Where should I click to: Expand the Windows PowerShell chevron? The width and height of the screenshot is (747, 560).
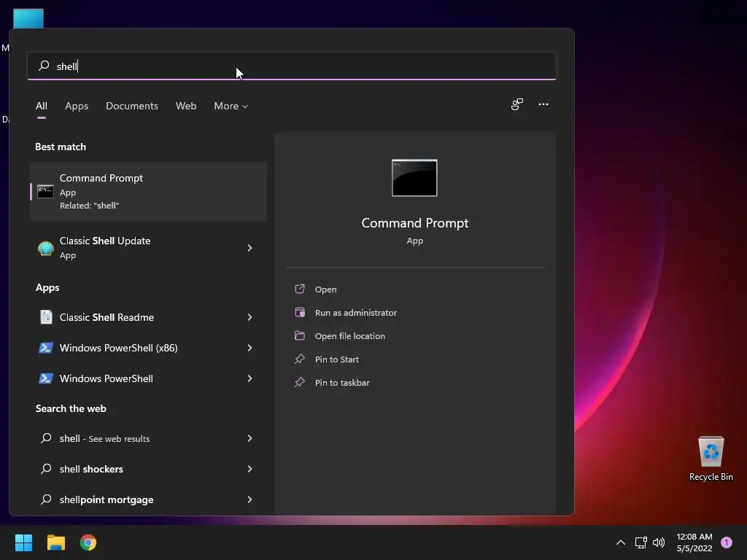249,378
